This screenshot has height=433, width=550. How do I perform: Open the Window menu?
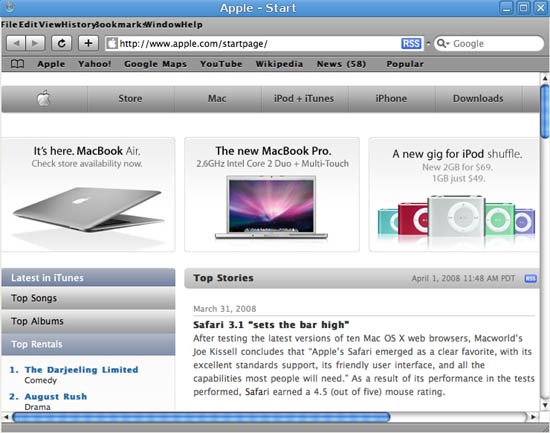point(162,25)
